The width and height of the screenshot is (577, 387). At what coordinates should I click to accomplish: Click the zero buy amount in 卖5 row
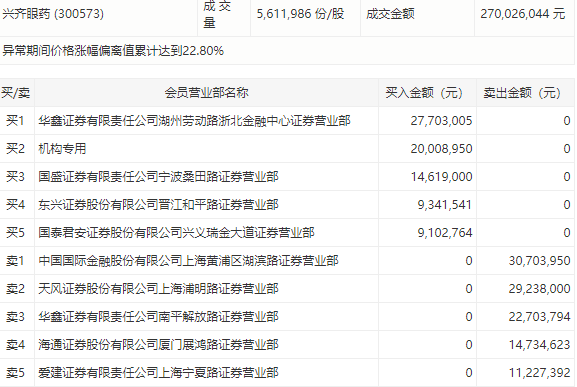pos(468,373)
